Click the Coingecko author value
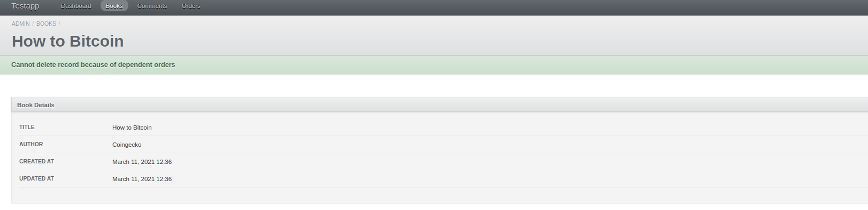The width and height of the screenshot is (868, 210). point(127,145)
